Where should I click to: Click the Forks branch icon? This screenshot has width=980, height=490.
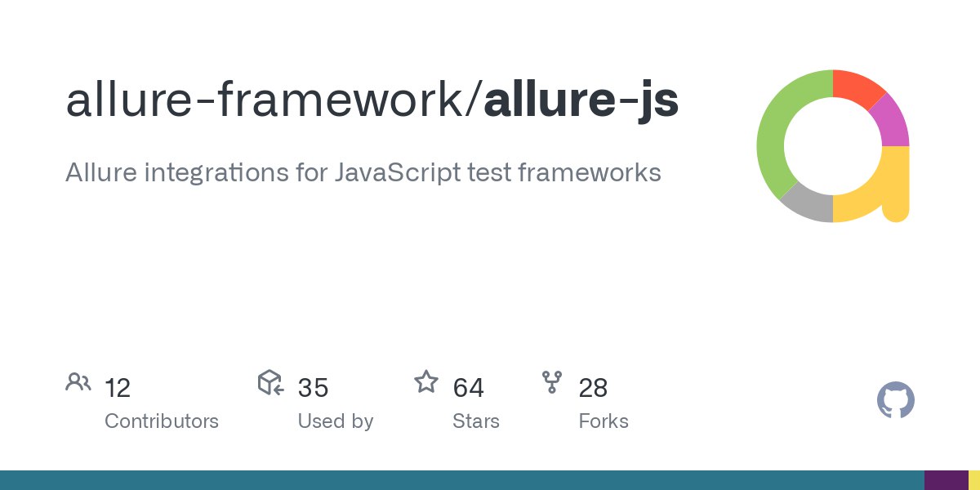tap(552, 382)
